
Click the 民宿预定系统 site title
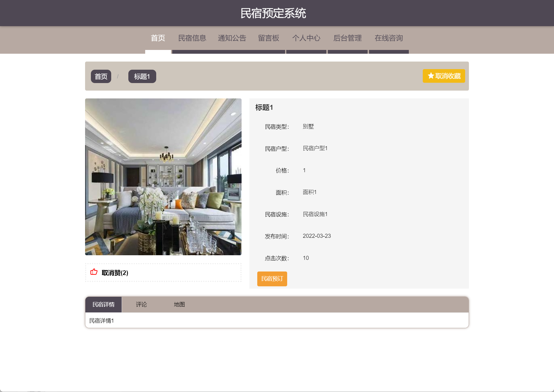pos(273,13)
